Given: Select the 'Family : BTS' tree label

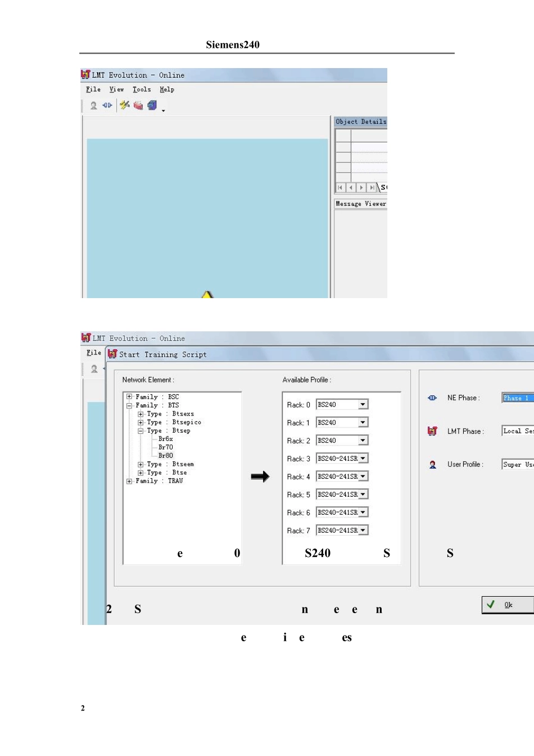Looking at the screenshot, I should tap(157, 405).
